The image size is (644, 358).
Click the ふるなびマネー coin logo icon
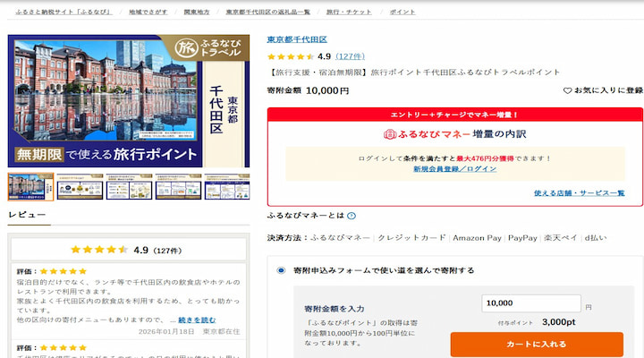coord(390,134)
